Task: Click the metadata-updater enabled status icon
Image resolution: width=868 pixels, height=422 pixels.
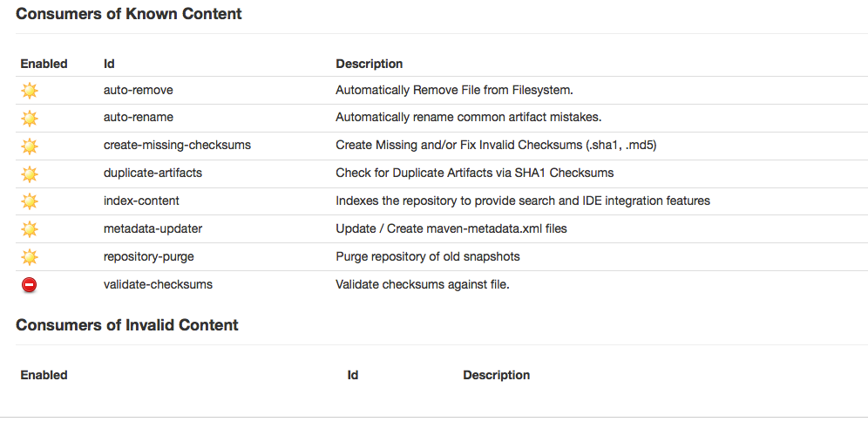Action: click(30, 229)
